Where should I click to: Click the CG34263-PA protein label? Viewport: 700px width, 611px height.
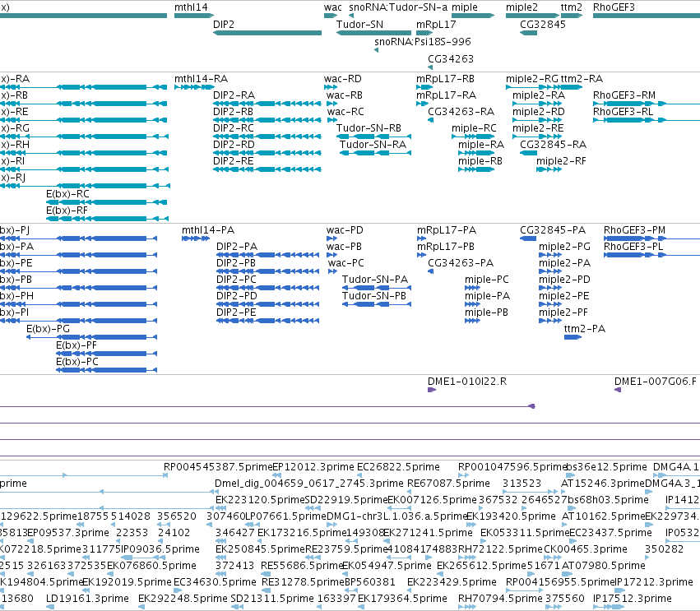click(x=461, y=263)
